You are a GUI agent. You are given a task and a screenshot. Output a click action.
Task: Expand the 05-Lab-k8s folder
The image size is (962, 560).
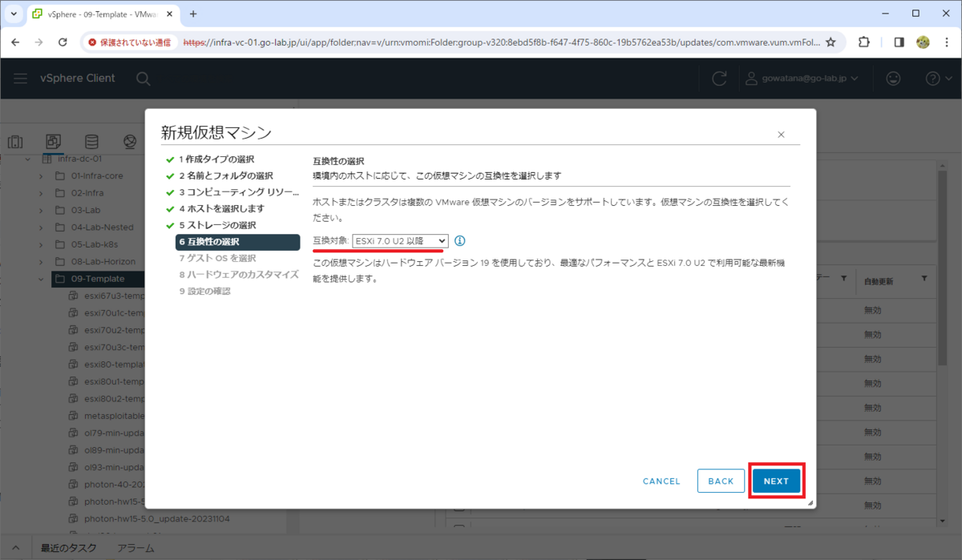(40, 244)
